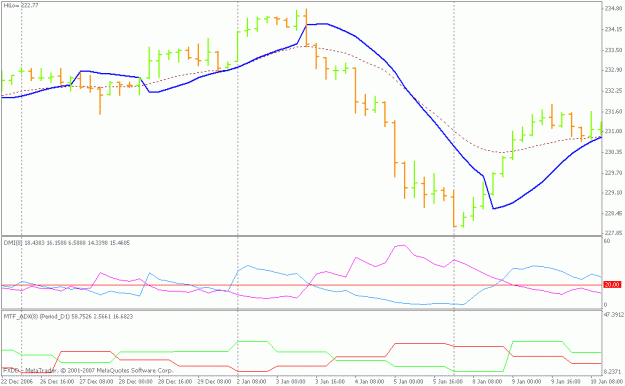Click the HiLow 222.77 indicator label

tap(21, 6)
